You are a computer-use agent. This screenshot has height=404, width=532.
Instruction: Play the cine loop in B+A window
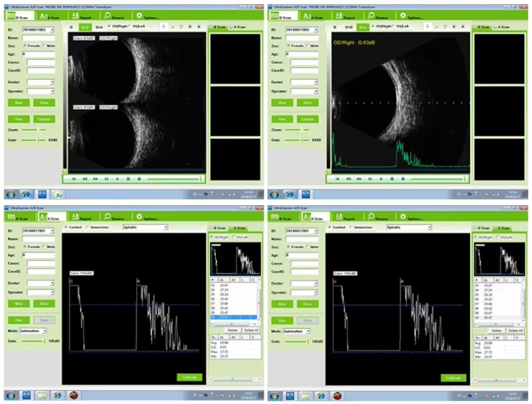(381, 179)
